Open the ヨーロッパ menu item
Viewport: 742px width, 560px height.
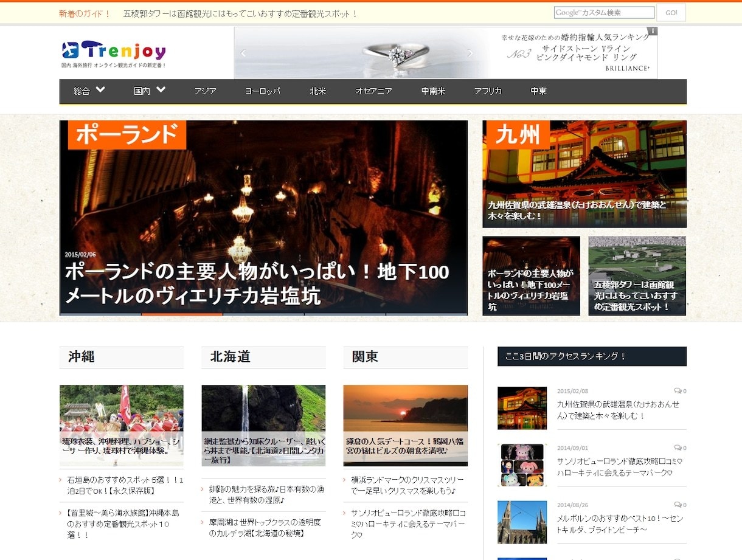coord(263,91)
